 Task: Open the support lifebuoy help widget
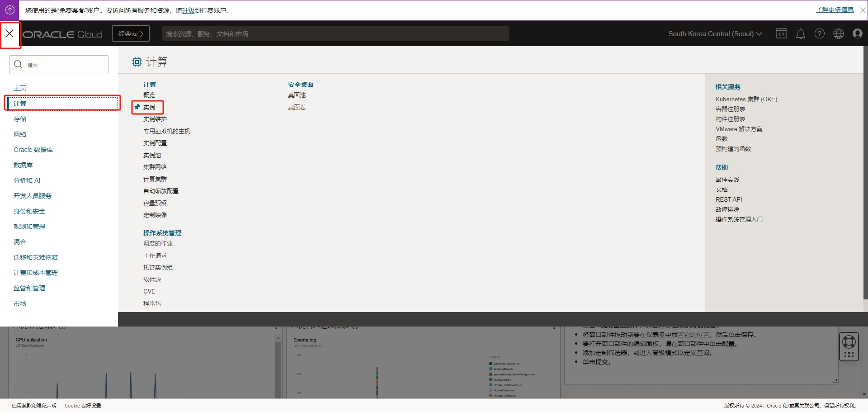click(849, 346)
